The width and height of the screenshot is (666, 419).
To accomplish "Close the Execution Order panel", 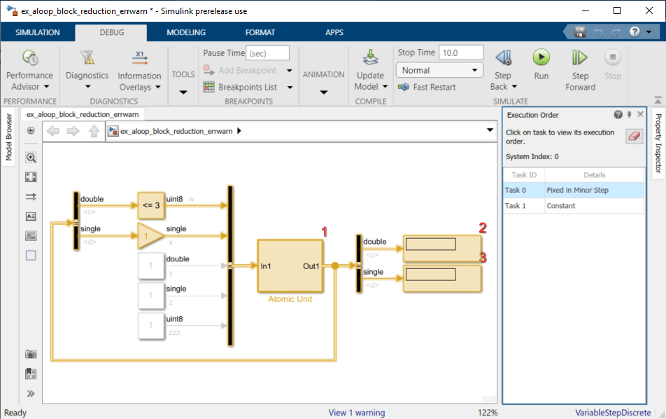I will click(640, 114).
